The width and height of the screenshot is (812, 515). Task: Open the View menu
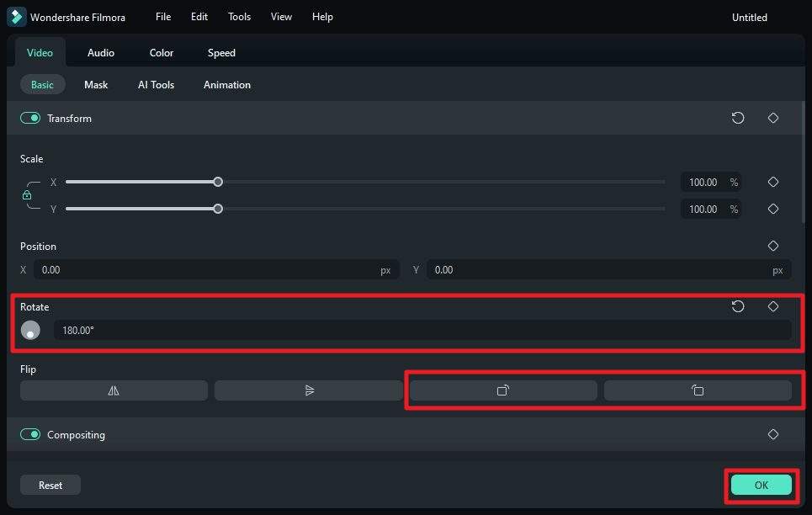coord(281,17)
